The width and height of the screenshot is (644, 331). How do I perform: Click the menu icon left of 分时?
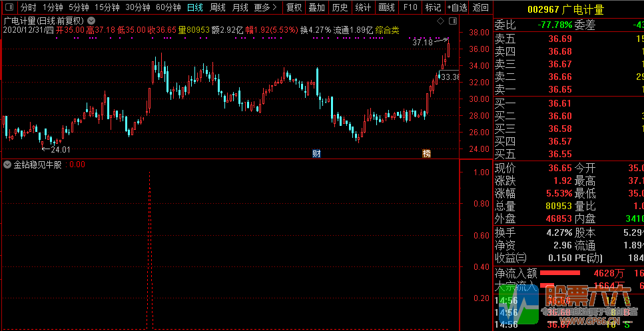(x=8, y=7)
